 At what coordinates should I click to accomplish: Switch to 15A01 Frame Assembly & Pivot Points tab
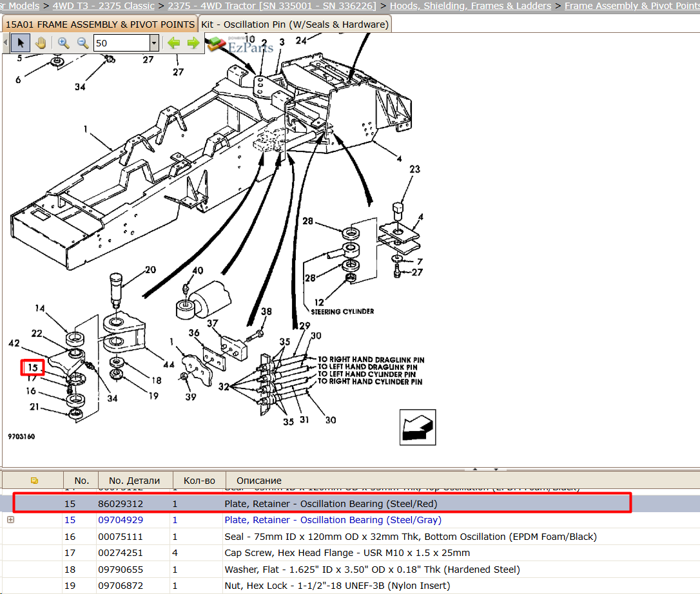100,24
